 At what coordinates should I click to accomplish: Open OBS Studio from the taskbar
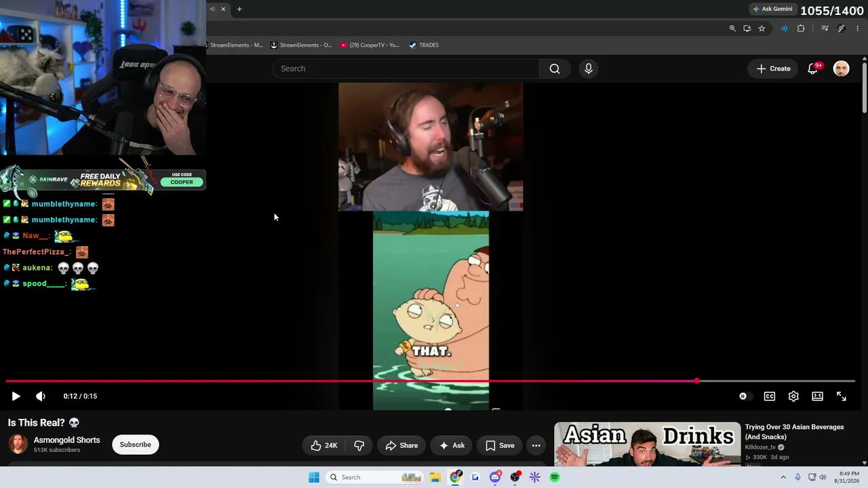(515, 477)
